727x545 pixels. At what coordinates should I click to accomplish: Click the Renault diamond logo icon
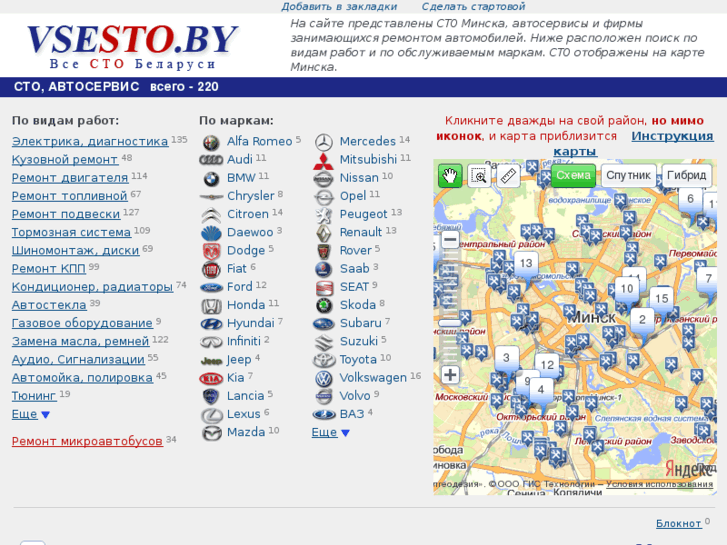tap(324, 233)
